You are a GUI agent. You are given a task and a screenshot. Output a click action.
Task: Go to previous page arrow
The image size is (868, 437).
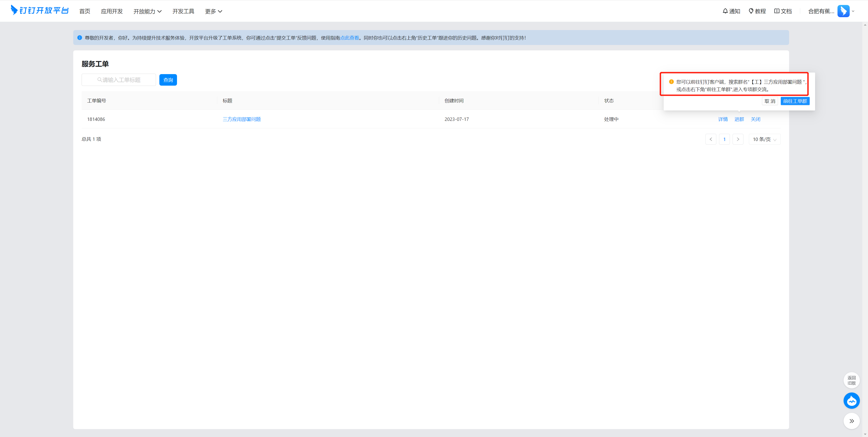(x=711, y=139)
